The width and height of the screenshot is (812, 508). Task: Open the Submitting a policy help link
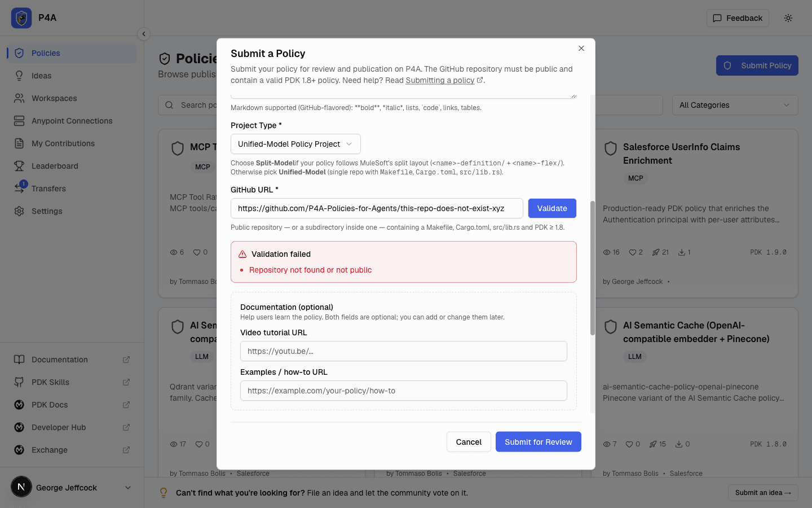pos(440,80)
